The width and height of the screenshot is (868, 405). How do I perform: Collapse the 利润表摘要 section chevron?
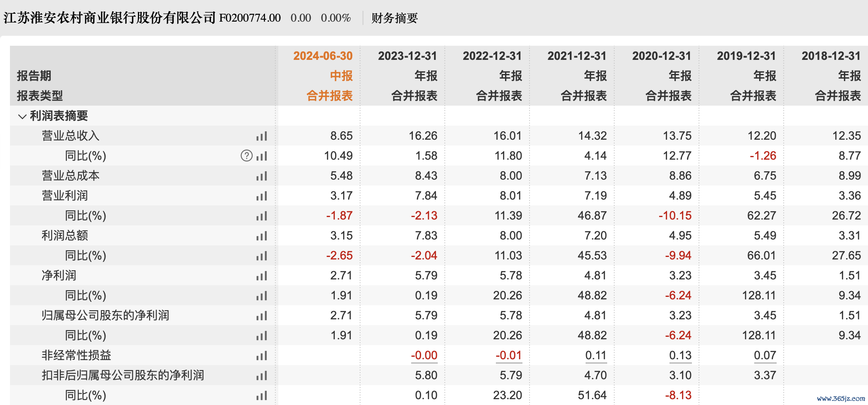[22, 116]
